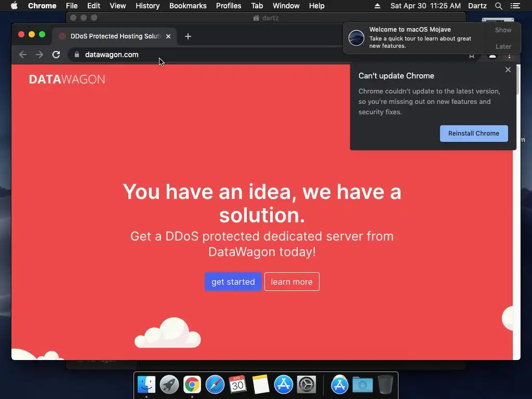This screenshot has width=532, height=399.
Task: Launch Launchpad rocket icon in Dock
Action: coord(169,385)
